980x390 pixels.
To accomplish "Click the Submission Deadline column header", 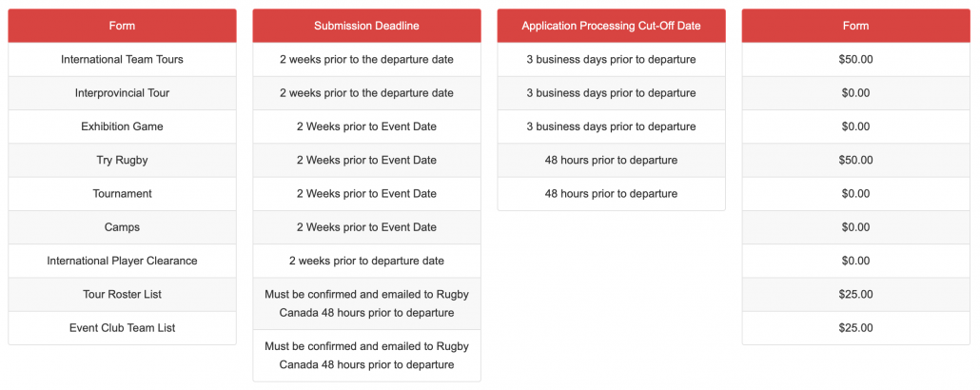I will point(366,26).
